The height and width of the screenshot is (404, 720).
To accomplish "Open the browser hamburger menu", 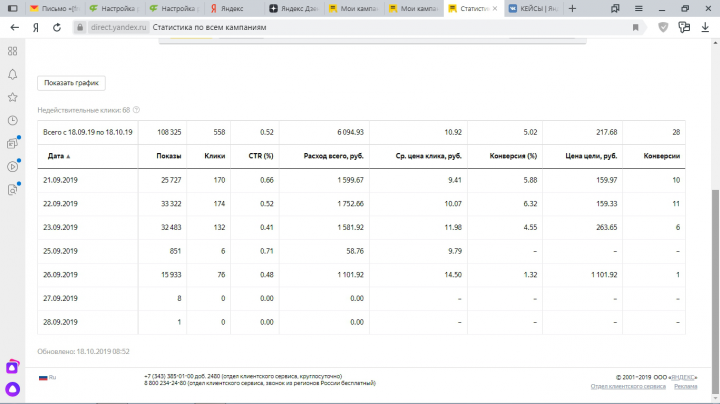I will pos(638,8).
